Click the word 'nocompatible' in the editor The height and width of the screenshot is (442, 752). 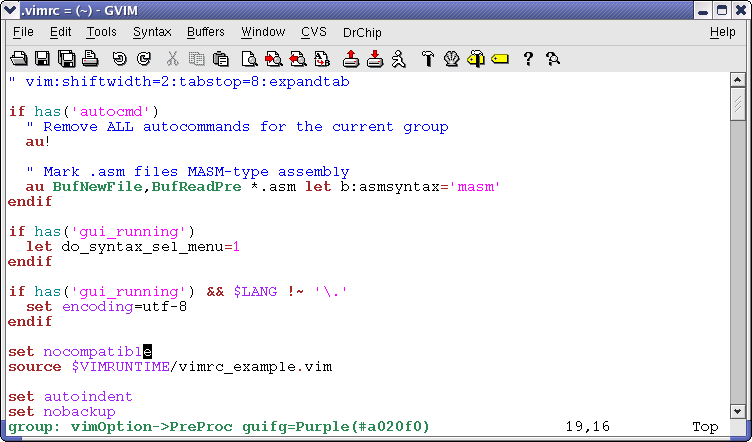(x=98, y=352)
